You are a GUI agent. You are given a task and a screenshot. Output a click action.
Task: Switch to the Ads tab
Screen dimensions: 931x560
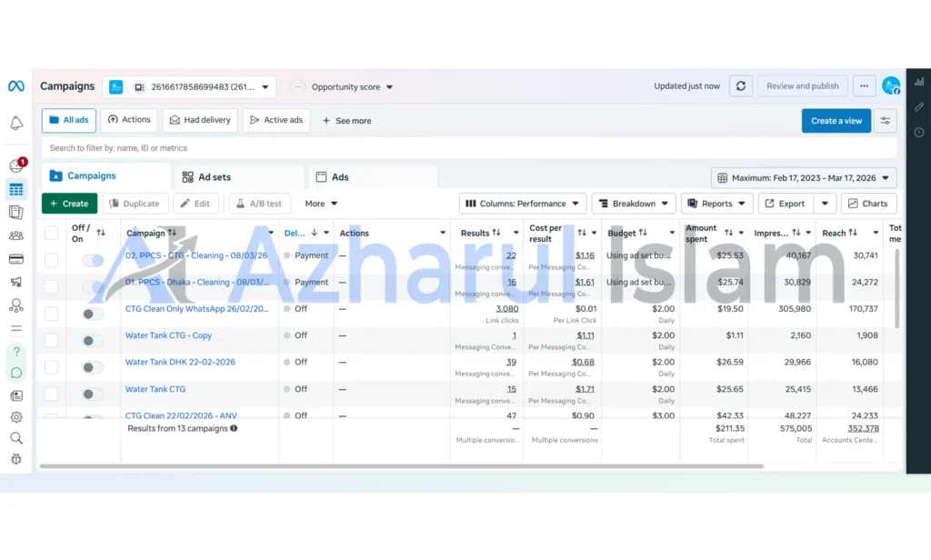tap(372, 177)
